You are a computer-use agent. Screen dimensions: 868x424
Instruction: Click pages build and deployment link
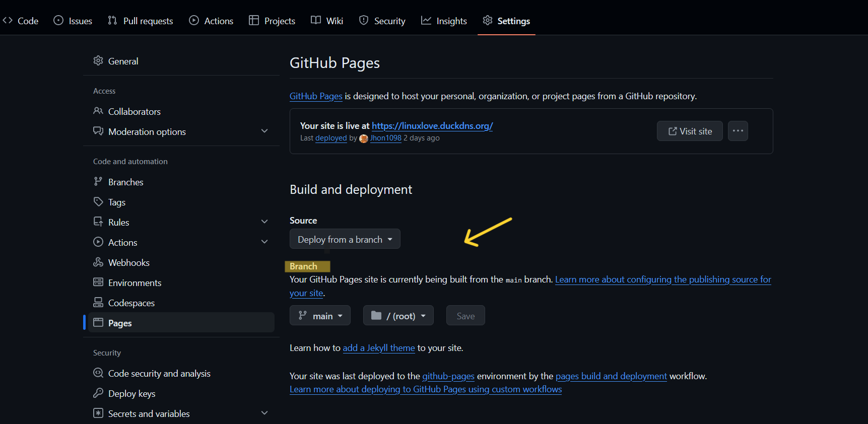[x=611, y=376]
